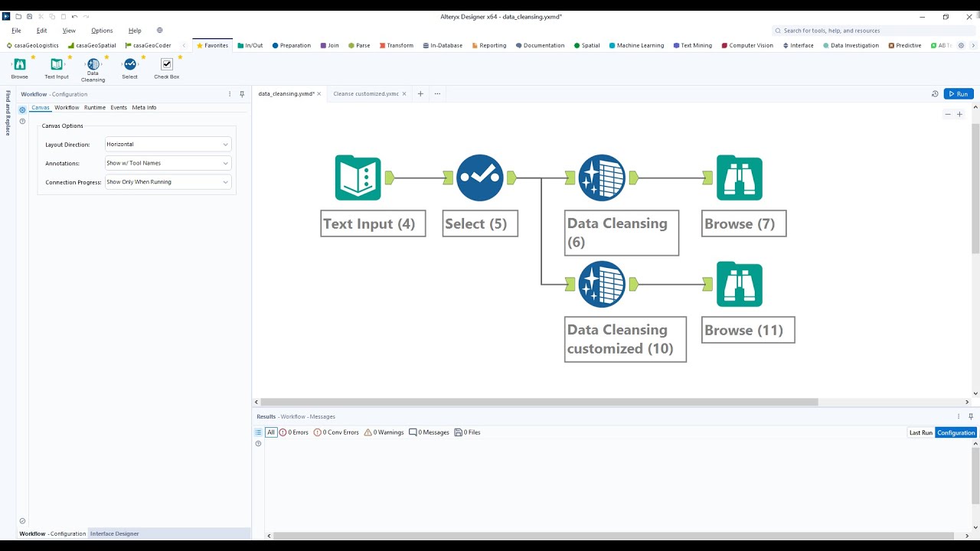Image resolution: width=980 pixels, height=551 pixels.
Task: Open Configuration panel three-dot options menu
Action: [x=230, y=94]
